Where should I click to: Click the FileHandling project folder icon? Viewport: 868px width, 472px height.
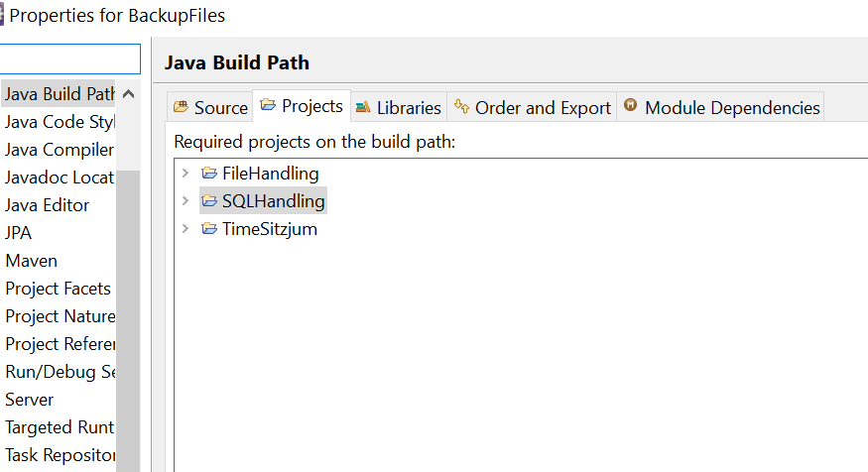(208, 174)
